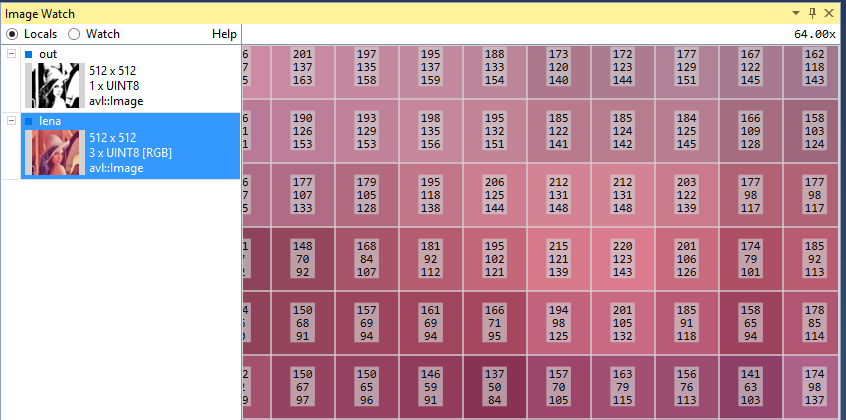Pick pixel with values 220, 123, 143
846x420 pixels.
(623, 259)
